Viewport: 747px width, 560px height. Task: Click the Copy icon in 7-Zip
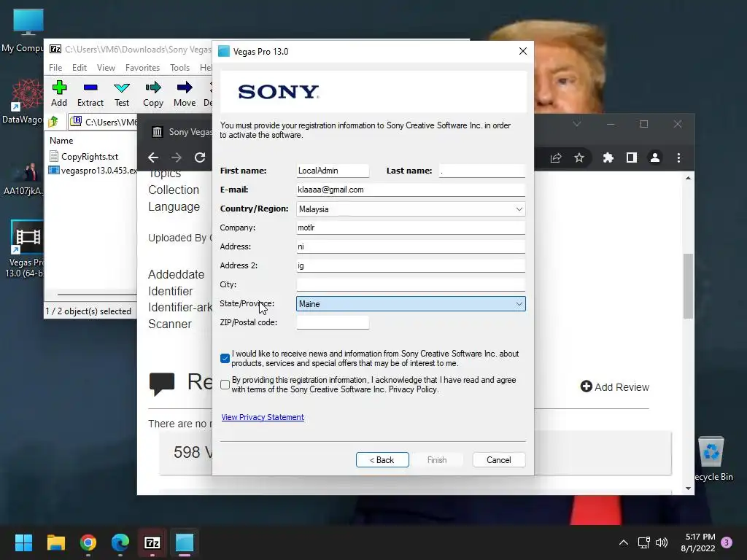153,87
